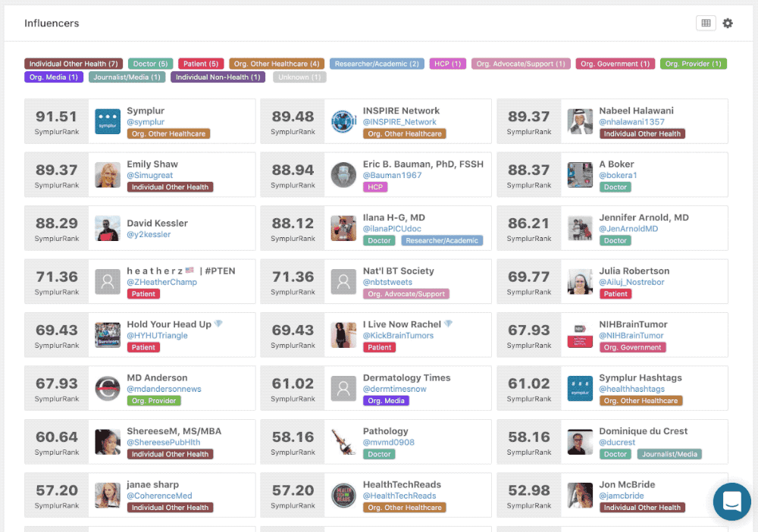Switch to table view icon

[706, 23]
